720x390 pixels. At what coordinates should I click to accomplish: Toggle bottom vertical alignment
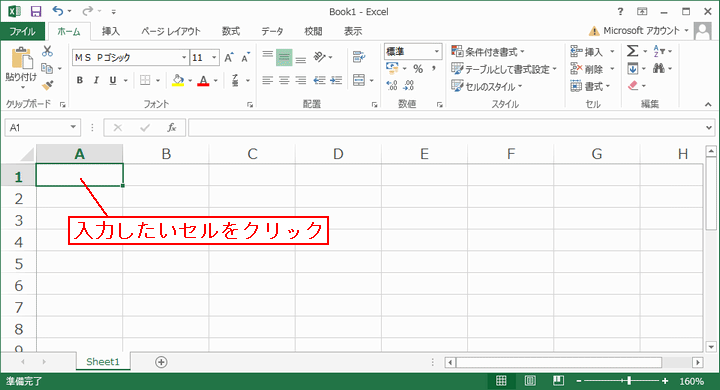click(301, 59)
